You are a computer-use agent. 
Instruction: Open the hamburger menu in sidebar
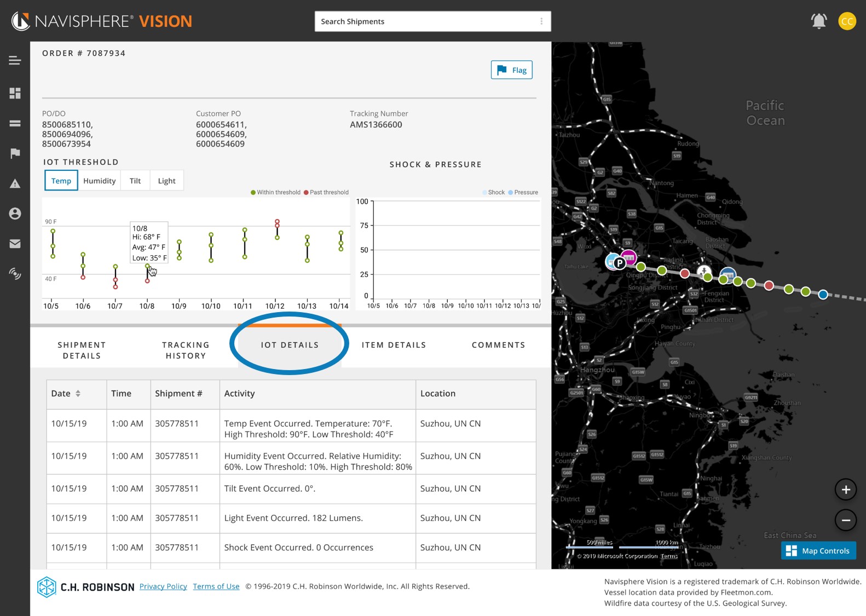click(x=15, y=60)
